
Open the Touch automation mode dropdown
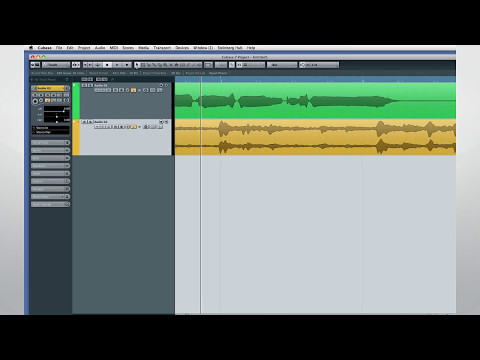56,65
